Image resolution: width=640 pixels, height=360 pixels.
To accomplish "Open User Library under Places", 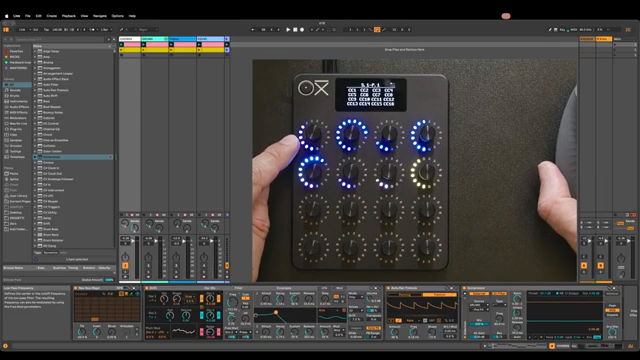I will [18, 196].
